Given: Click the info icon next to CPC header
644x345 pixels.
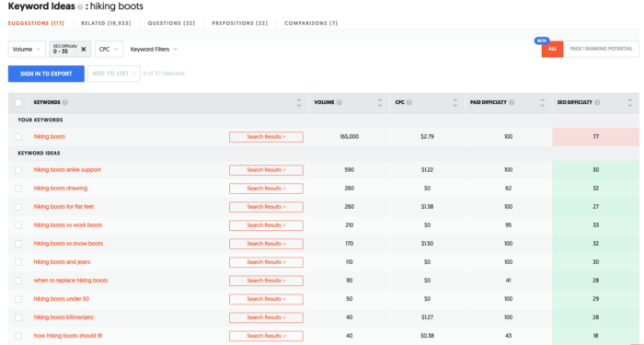Looking at the screenshot, I should [x=409, y=102].
